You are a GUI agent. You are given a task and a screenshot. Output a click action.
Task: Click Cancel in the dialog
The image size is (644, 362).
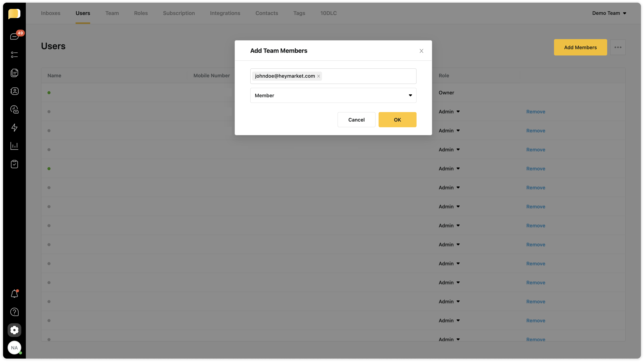[356, 120]
